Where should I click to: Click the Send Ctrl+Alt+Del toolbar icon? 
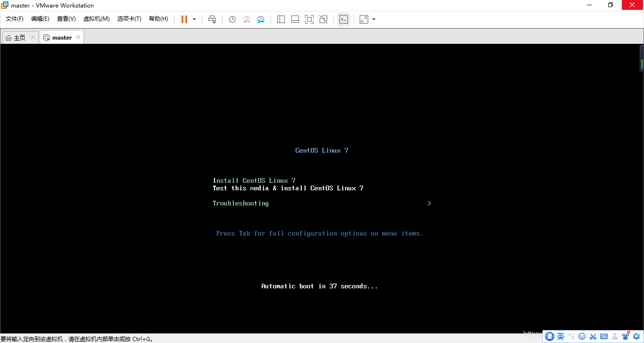[212, 19]
